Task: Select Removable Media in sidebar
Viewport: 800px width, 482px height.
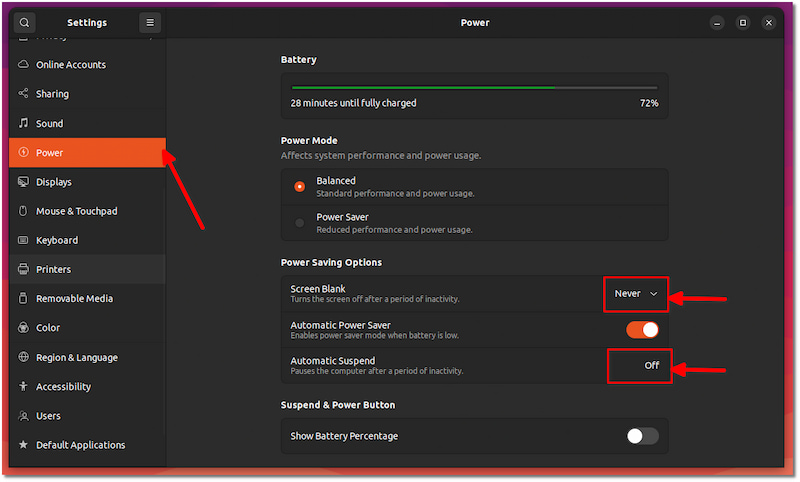Action: click(87, 298)
